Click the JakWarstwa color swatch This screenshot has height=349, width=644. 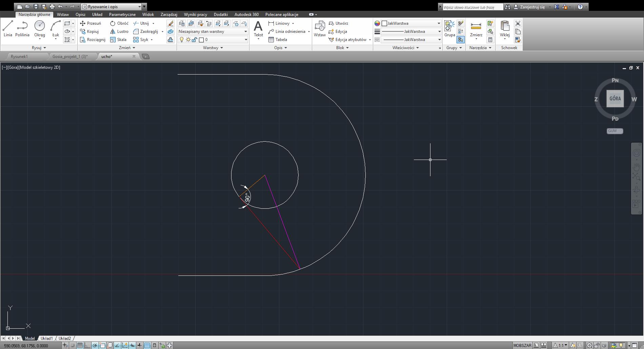[x=384, y=23]
